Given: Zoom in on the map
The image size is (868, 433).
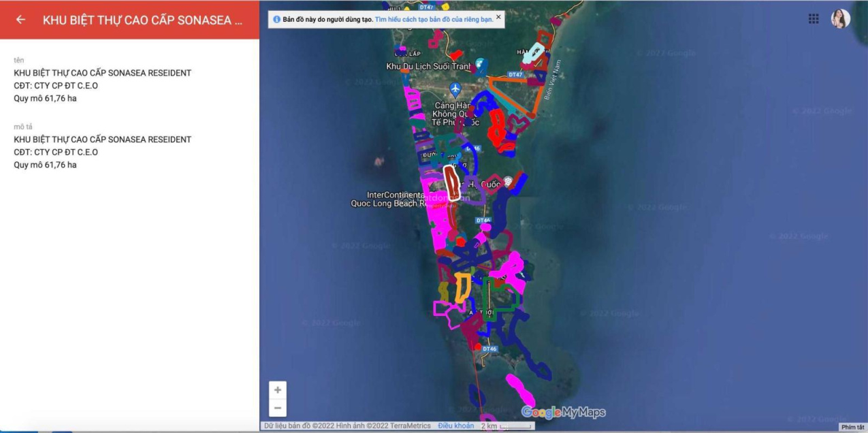Looking at the screenshot, I should point(277,390).
